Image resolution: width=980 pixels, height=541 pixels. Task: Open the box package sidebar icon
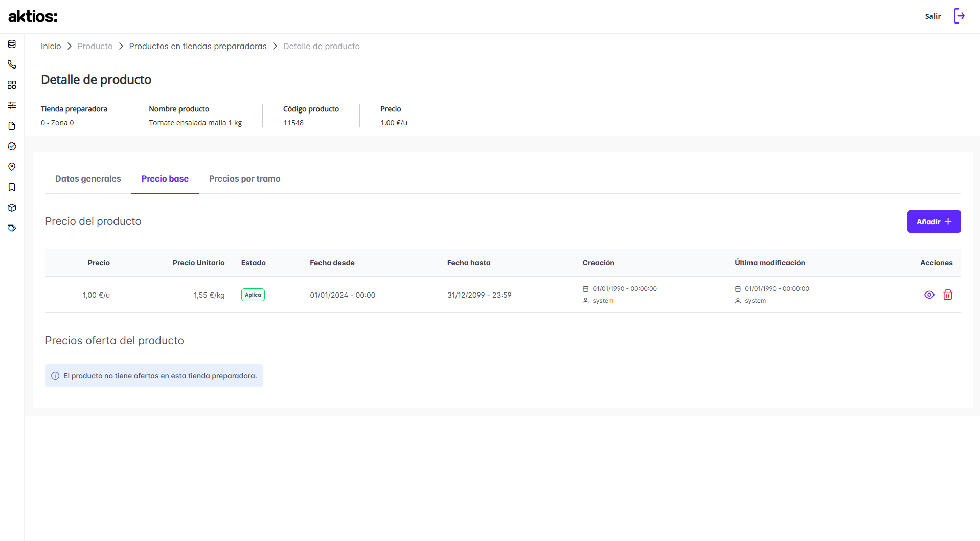(12, 208)
